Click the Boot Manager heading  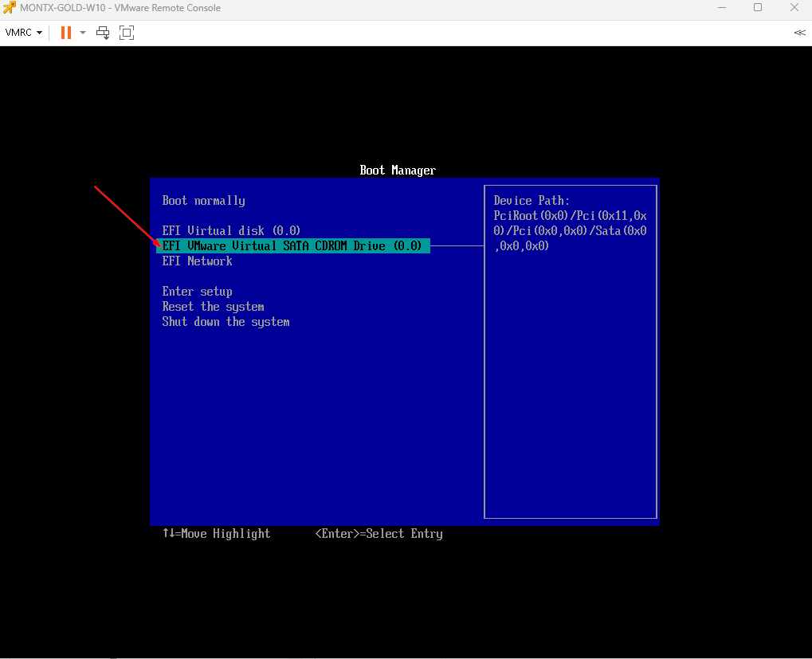398,171
